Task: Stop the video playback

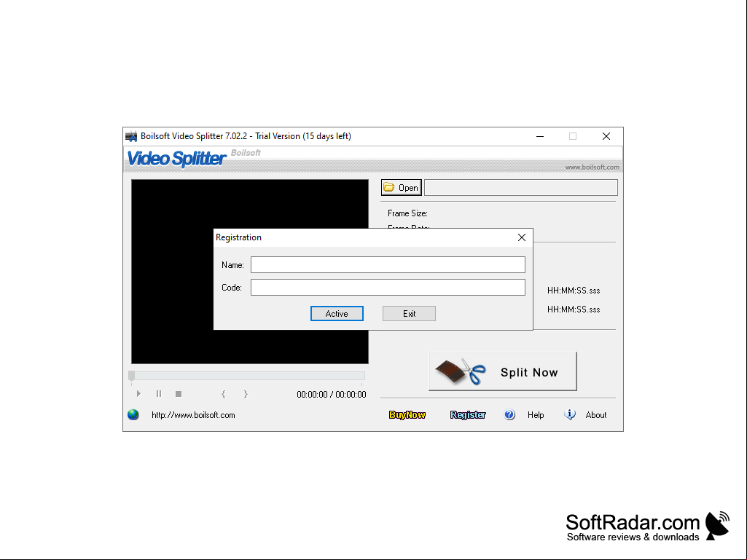Action: [179, 394]
